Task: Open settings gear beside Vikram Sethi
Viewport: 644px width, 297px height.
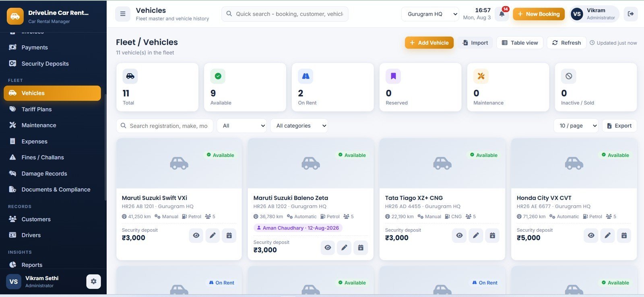Action: click(93, 281)
